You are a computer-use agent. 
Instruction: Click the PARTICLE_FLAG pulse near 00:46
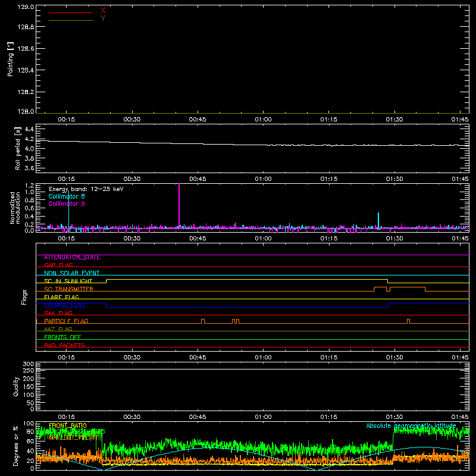(x=203, y=321)
